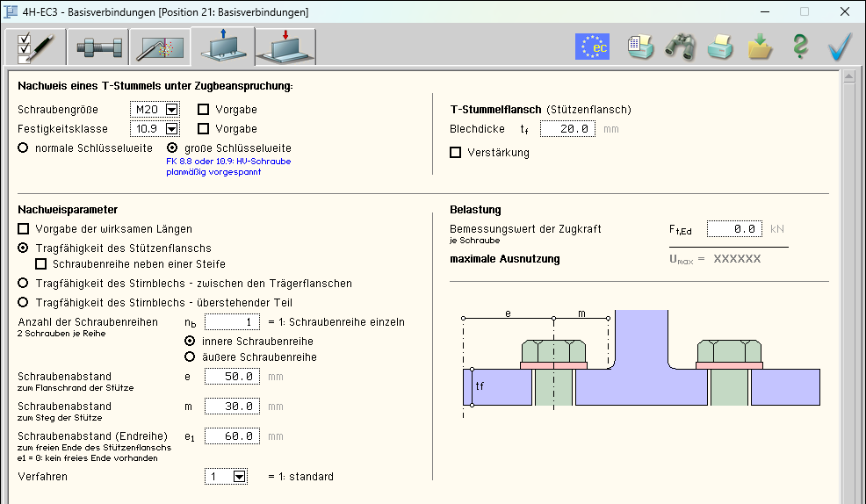Click the binoculars preview icon

(680, 47)
